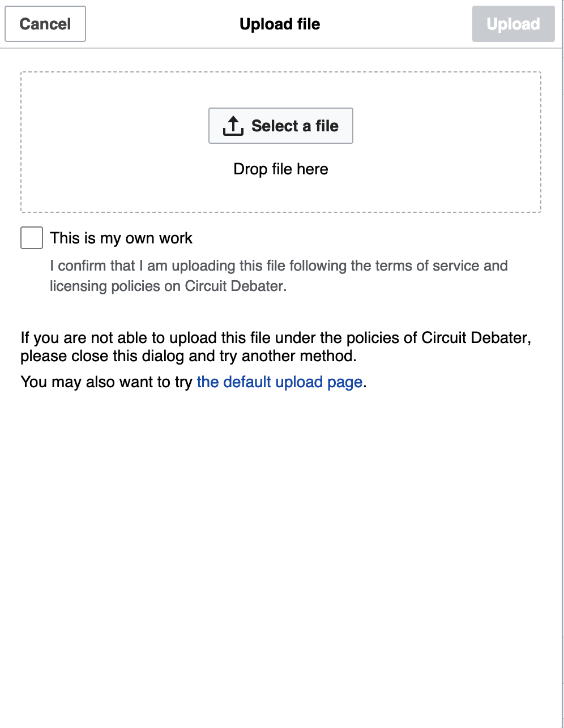Click the dashed border area left of Select a file
This screenshot has width=564, height=728.
[113, 142]
